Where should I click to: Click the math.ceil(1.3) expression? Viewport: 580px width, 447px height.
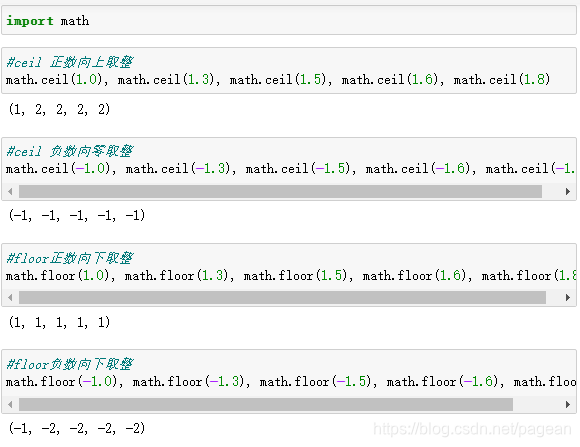pyautogui.click(x=166, y=80)
